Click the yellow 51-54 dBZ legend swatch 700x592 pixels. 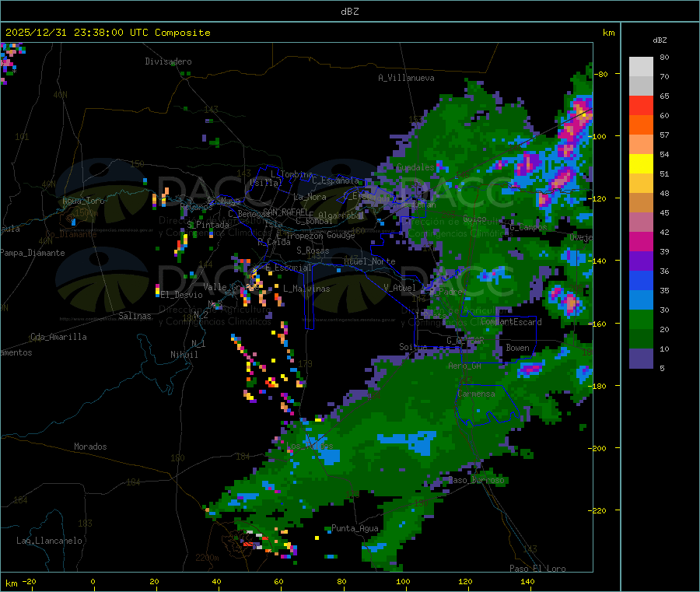[641, 164]
